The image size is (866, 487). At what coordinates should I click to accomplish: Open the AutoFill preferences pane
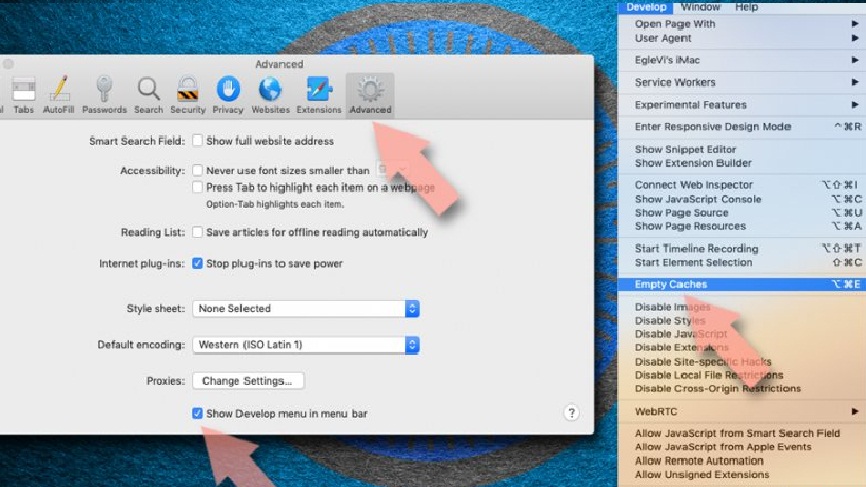[x=58, y=94]
